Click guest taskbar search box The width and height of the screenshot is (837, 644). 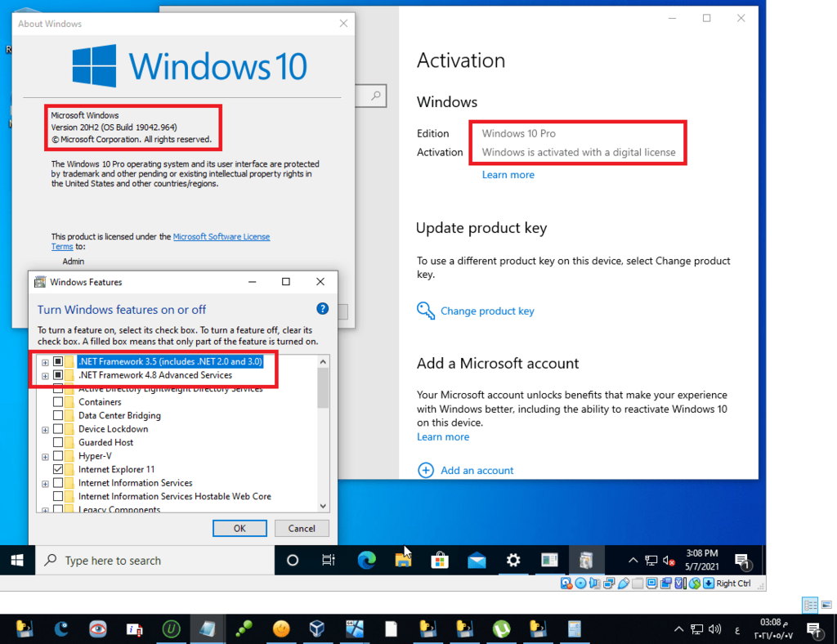[x=154, y=561]
